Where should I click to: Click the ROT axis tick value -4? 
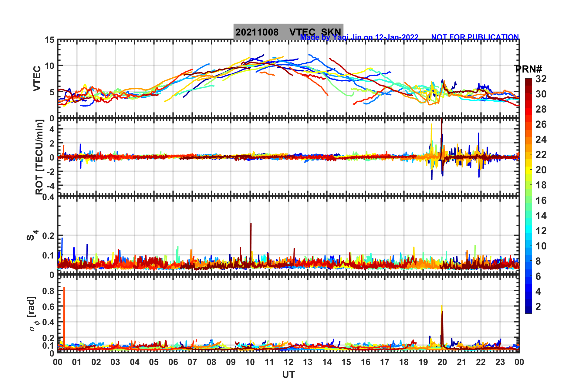(x=51, y=185)
